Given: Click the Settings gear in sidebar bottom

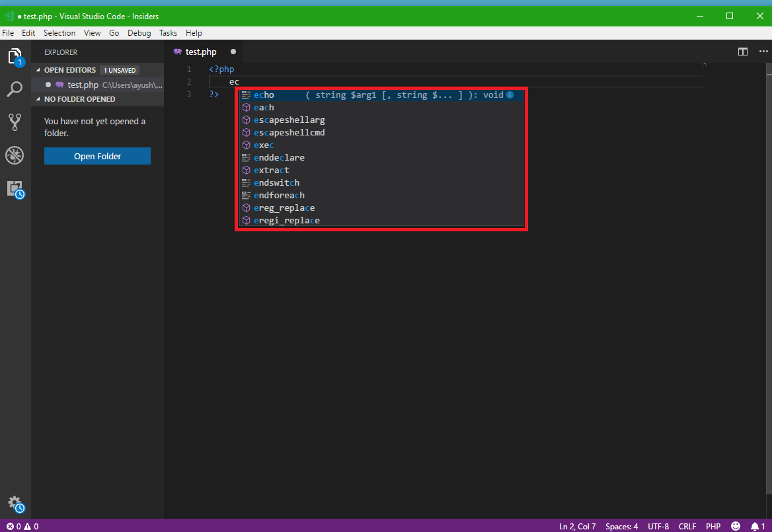Looking at the screenshot, I should click(x=15, y=504).
